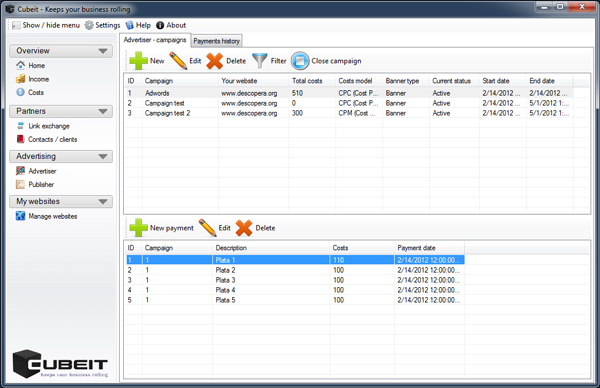Sort by Costs model column header
Viewport: 600px width, 388px height.
point(359,81)
